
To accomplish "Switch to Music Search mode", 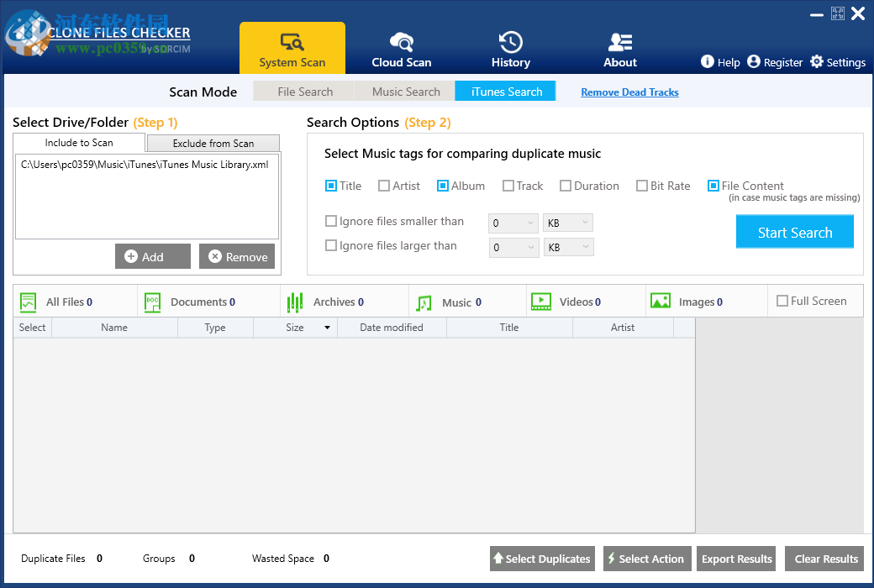I will click(x=406, y=92).
